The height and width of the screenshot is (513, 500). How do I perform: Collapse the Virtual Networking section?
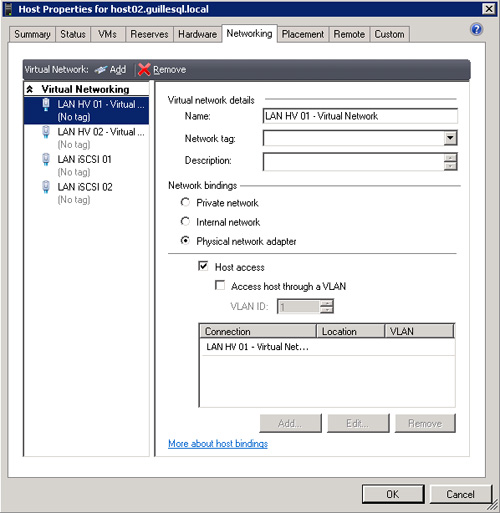point(30,89)
